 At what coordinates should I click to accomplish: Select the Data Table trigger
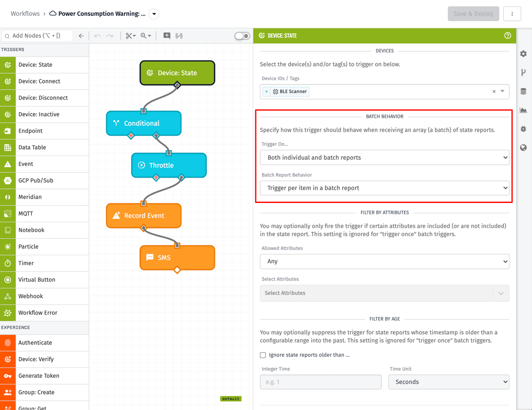pos(44,147)
